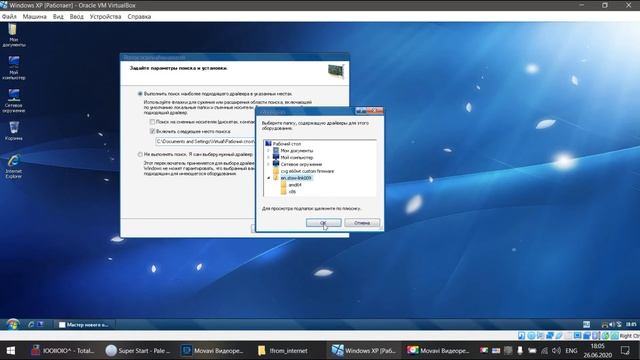Open host notification center icon

click(625, 351)
